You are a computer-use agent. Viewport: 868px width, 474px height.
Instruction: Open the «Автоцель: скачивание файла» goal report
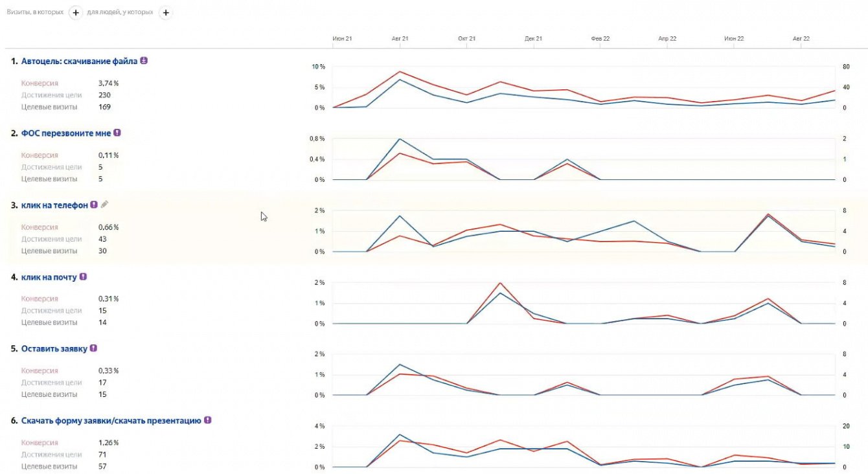click(x=79, y=62)
